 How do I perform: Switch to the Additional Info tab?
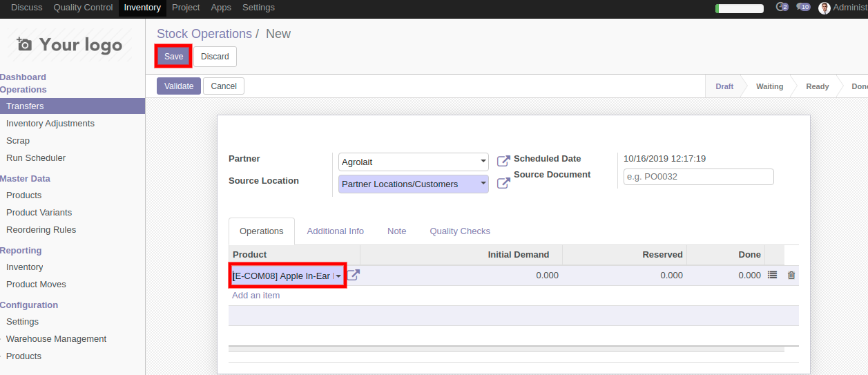[x=335, y=231]
